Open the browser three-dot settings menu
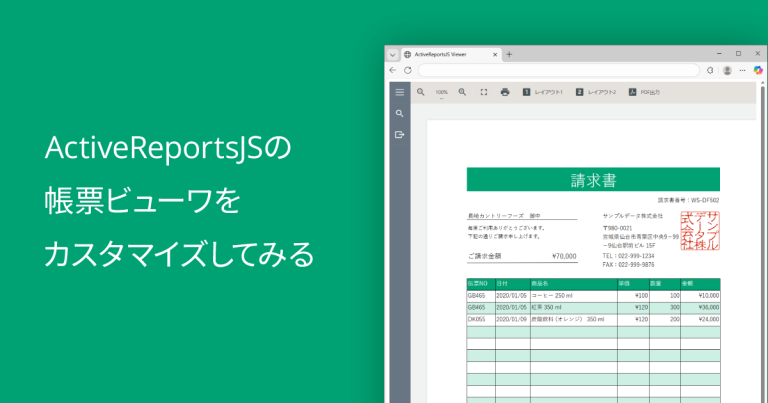 pyautogui.click(x=743, y=70)
